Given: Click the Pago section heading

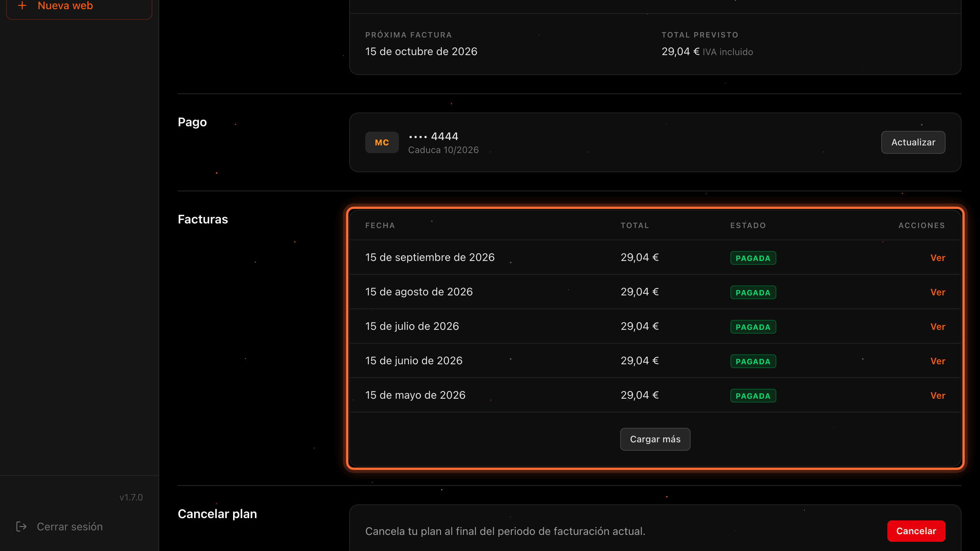Looking at the screenshot, I should click(x=192, y=122).
